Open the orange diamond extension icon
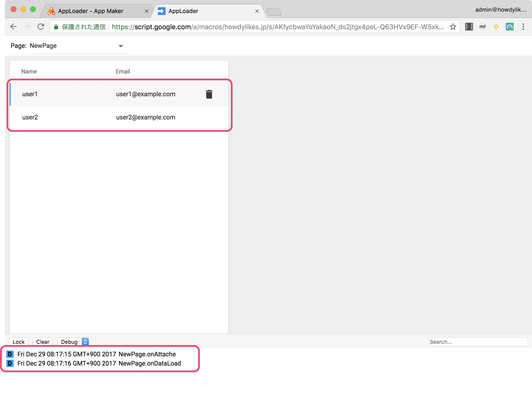Screen dimensions: 532x411 496,27
